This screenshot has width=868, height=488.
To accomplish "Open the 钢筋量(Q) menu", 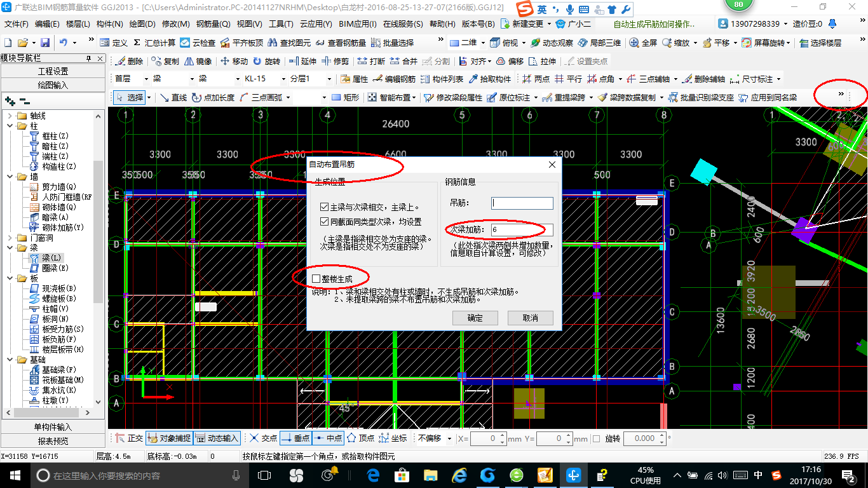I will (x=213, y=24).
